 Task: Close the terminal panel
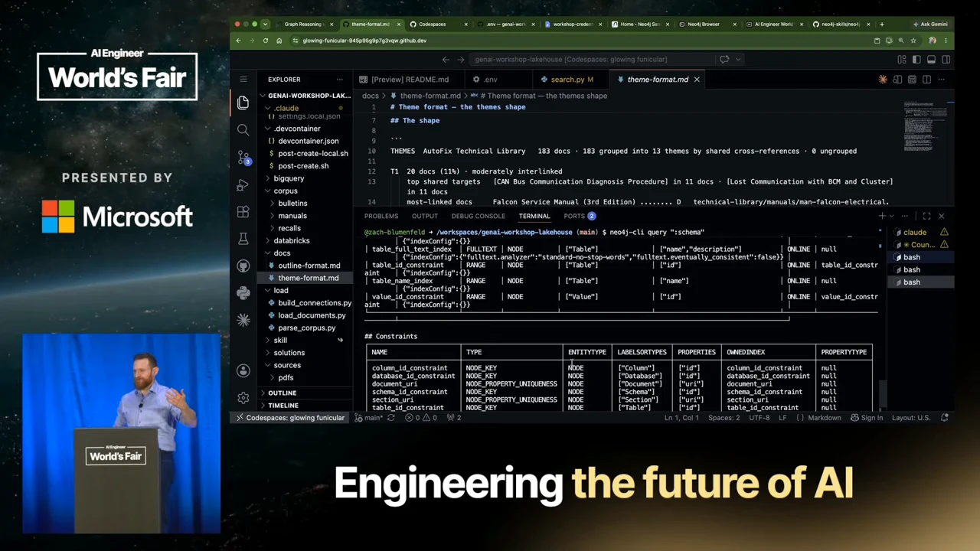tap(941, 216)
